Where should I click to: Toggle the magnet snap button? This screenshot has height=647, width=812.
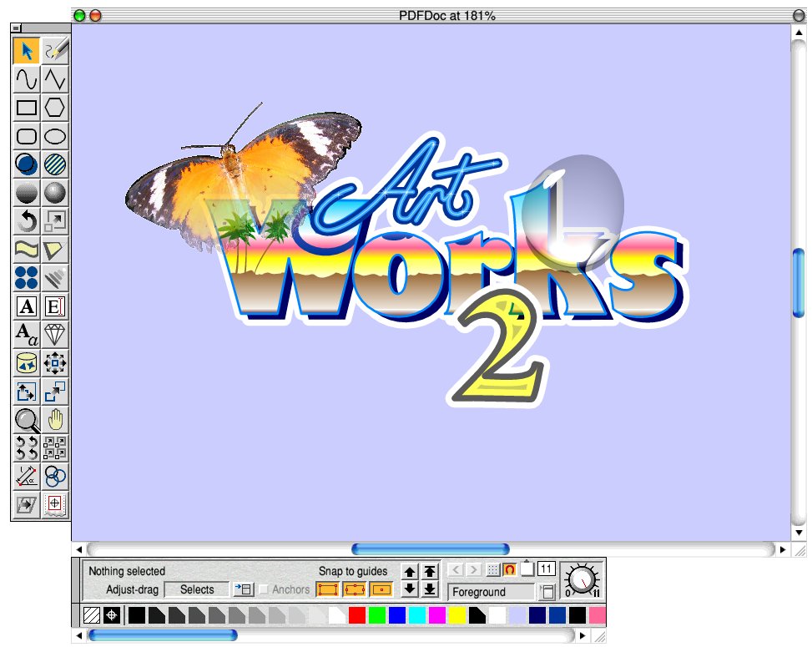(x=509, y=570)
